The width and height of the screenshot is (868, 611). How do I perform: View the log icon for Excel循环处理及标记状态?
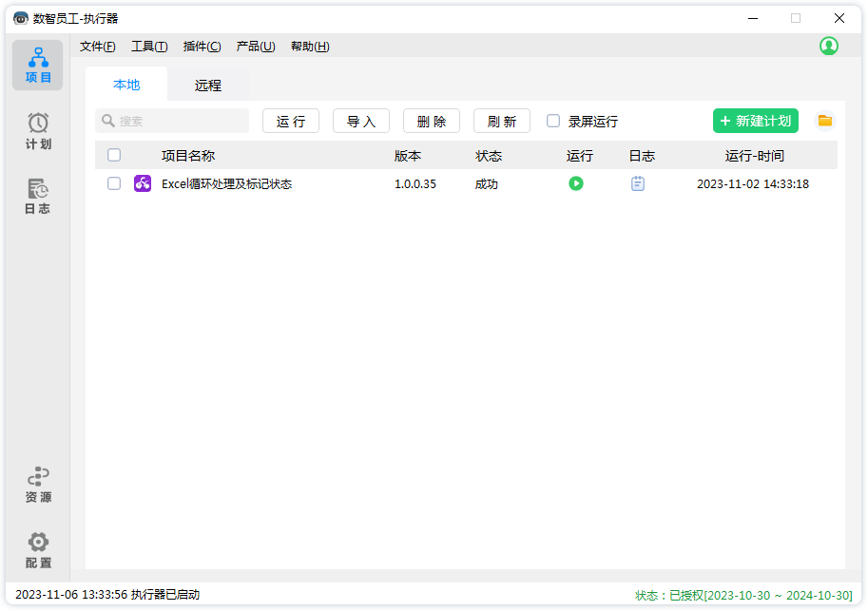pos(637,183)
